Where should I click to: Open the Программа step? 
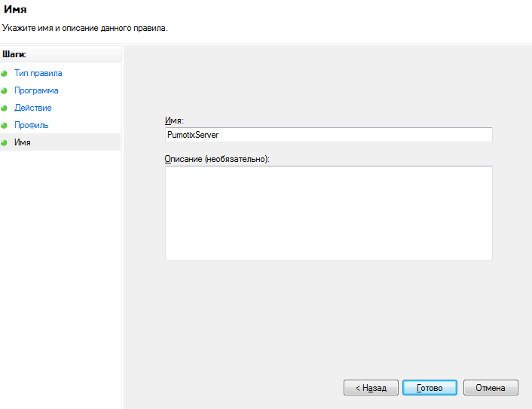[36, 90]
